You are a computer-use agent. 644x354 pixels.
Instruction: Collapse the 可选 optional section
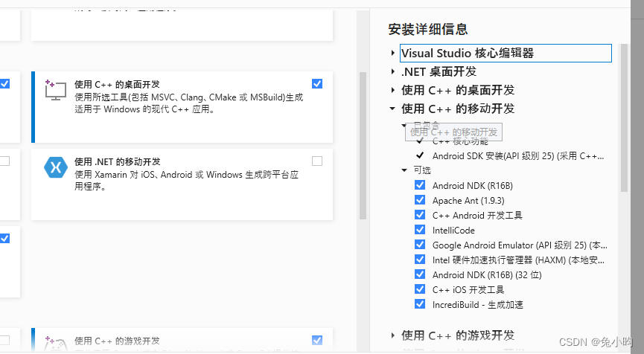point(404,170)
